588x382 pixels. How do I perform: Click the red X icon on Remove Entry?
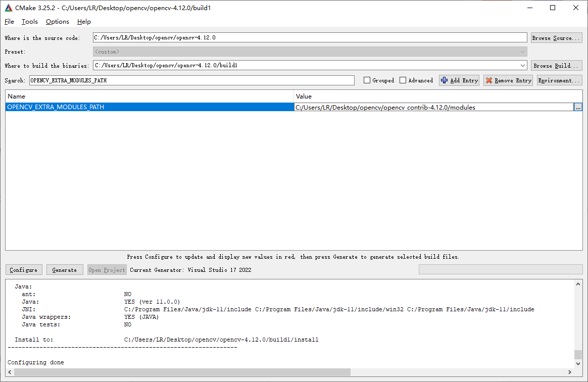(489, 80)
